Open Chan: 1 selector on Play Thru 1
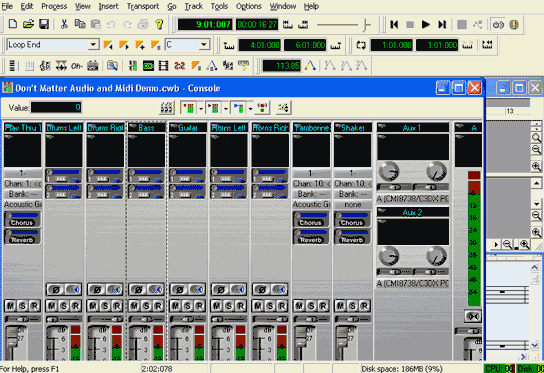 (23, 184)
